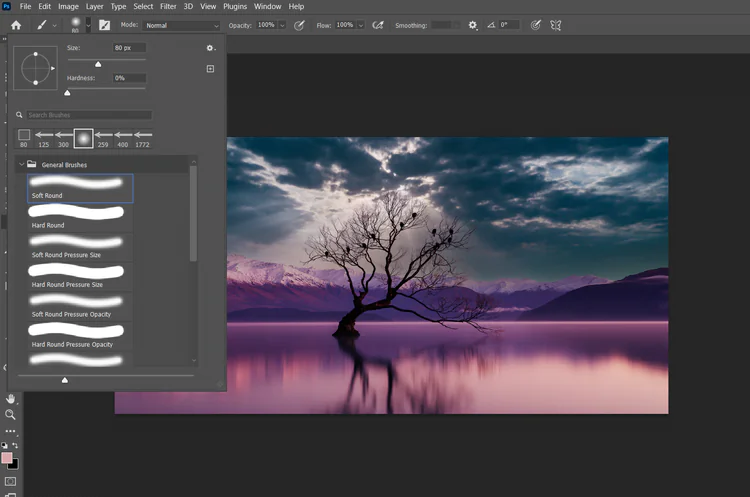Select the Hand tool
Screen dimensions: 750x497
click(11, 398)
